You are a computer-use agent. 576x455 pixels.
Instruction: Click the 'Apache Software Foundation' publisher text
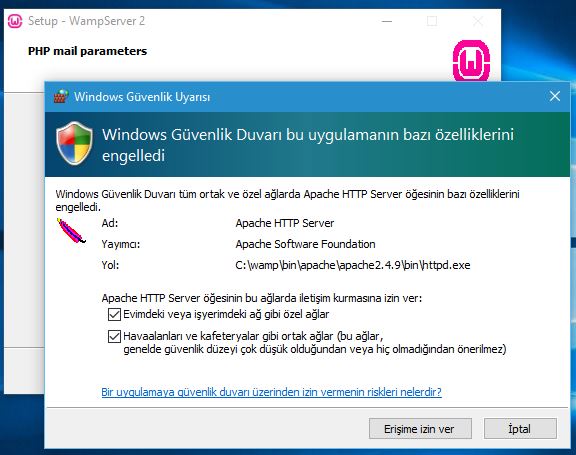point(305,244)
